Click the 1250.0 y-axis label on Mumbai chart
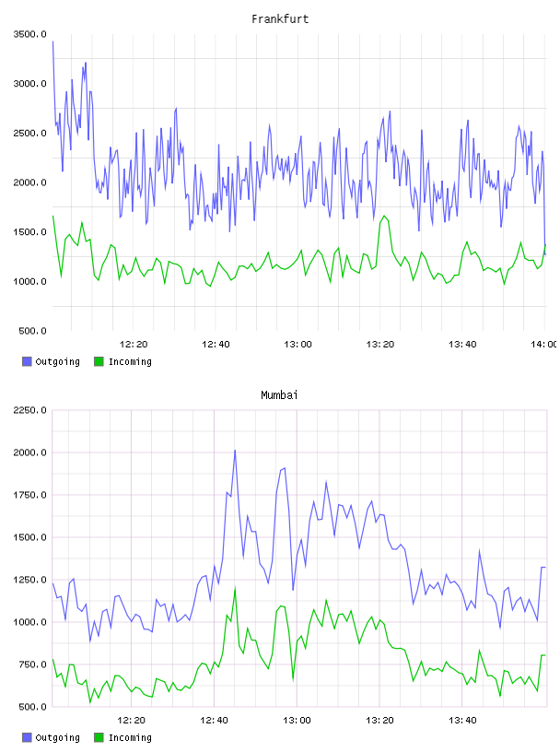Viewport: 560px width, 752px height. coord(29,580)
